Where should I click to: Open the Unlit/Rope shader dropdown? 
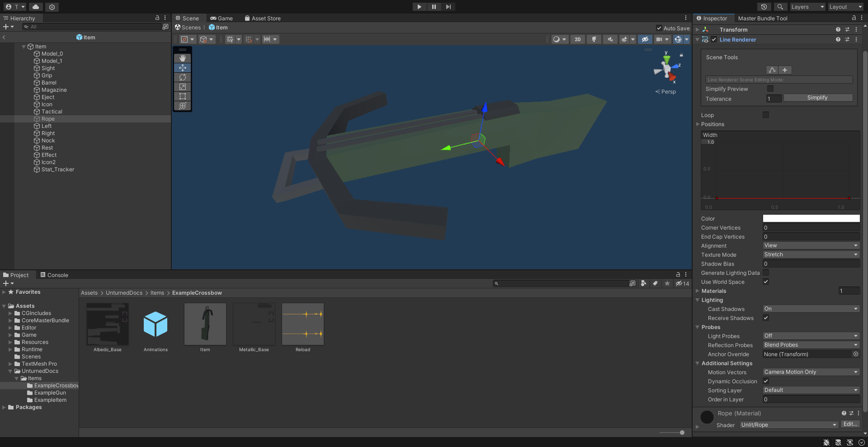788,425
